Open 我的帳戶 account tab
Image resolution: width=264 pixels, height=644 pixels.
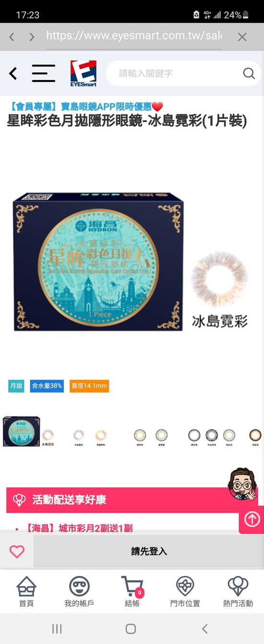79,592
